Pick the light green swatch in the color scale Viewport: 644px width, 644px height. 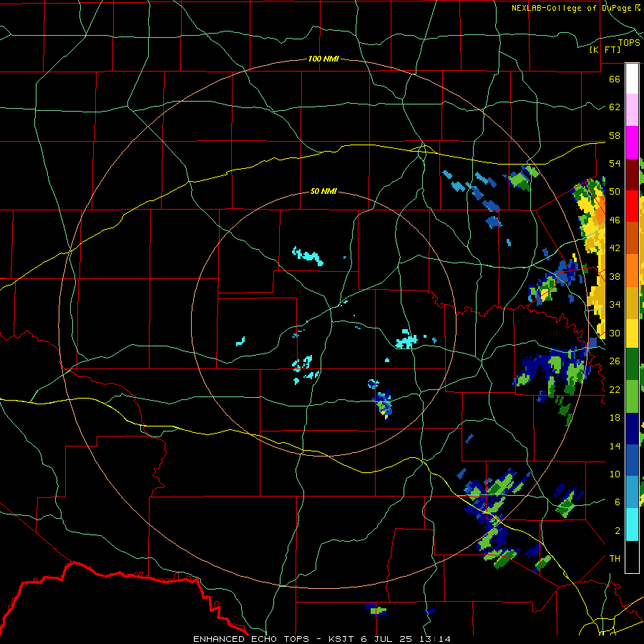click(632, 396)
